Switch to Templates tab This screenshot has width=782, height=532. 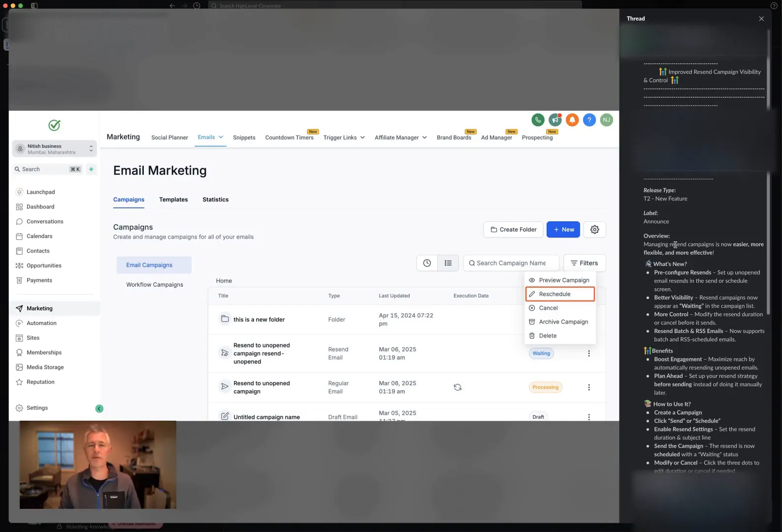coord(173,199)
